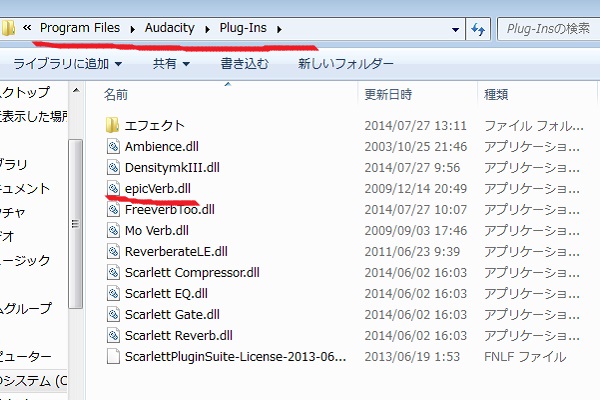Select the epicVerb.dll file name
Screen dimensions: 600x400
(x=158, y=189)
